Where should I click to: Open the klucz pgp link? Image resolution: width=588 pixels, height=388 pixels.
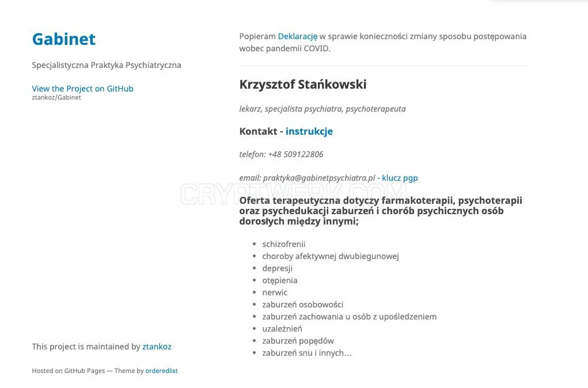pyautogui.click(x=400, y=178)
